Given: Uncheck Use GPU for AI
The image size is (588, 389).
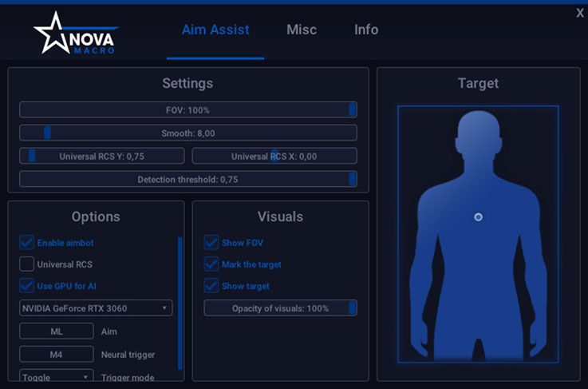Looking at the screenshot, I should point(27,285).
